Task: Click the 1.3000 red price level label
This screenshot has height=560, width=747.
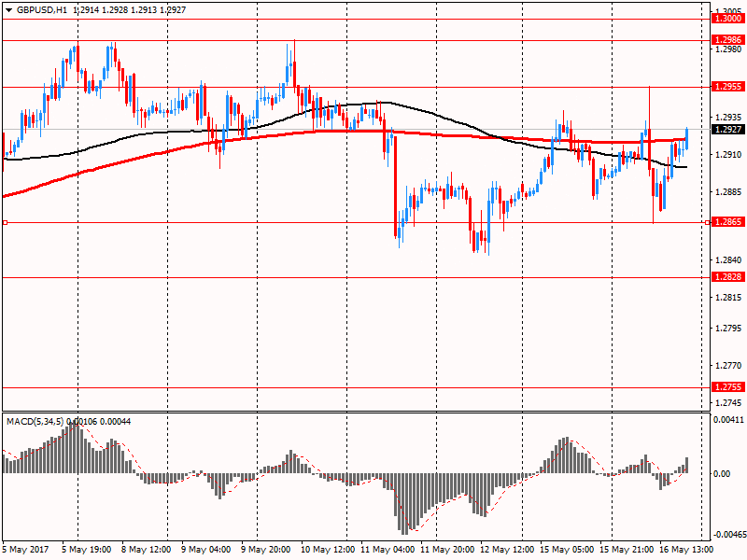Action: (727, 19)
